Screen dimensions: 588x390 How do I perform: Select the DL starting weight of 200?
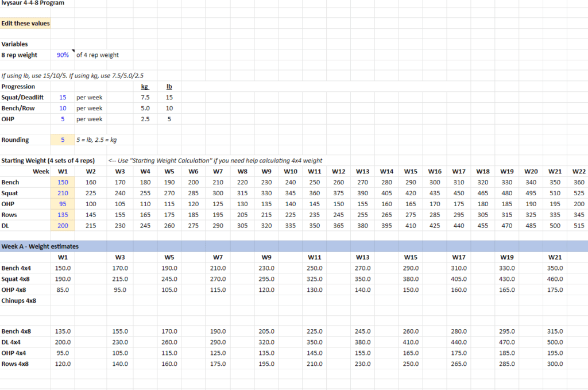63,225
